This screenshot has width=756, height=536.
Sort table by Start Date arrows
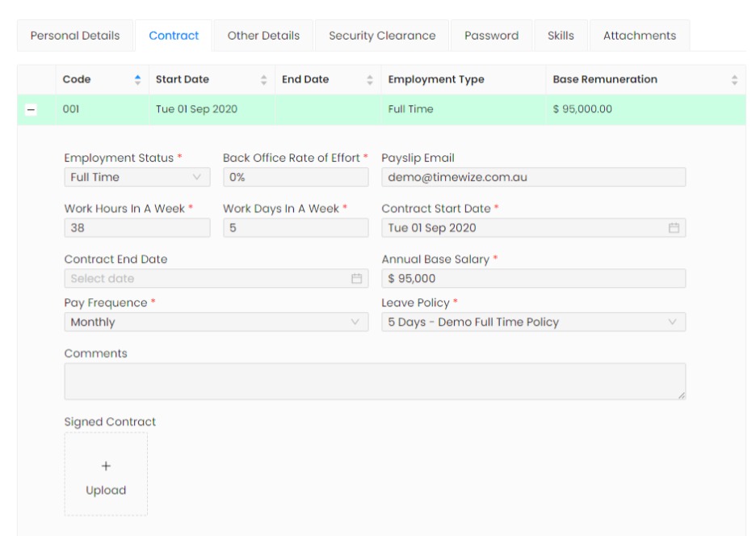coord(263,79)
